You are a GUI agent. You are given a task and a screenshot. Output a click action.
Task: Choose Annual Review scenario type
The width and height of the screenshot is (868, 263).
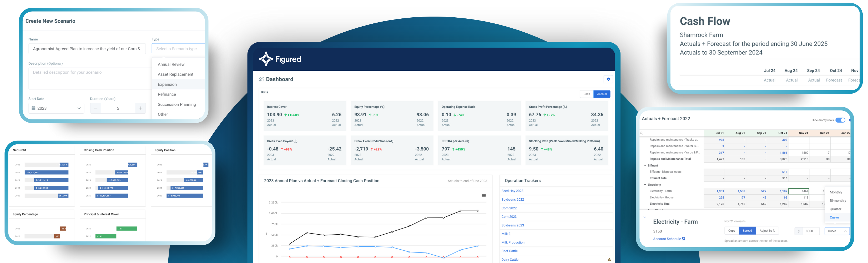point(171,64)
